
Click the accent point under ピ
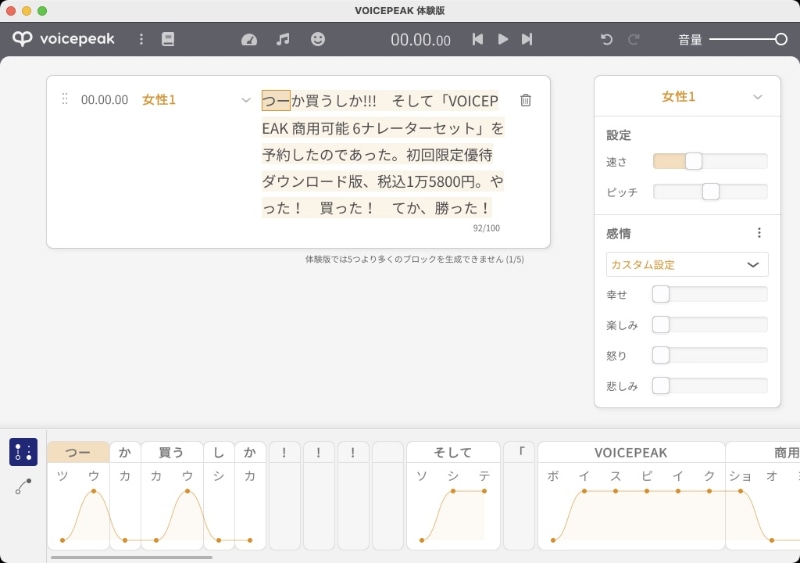click(647, 491)
